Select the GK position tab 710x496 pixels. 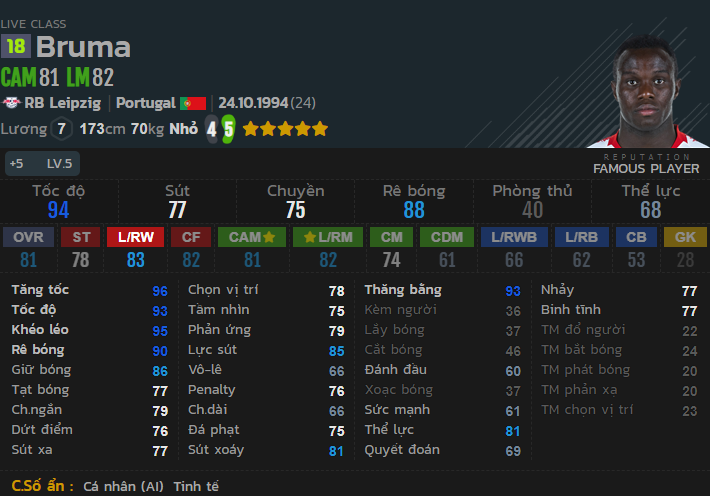pos(684,237)
